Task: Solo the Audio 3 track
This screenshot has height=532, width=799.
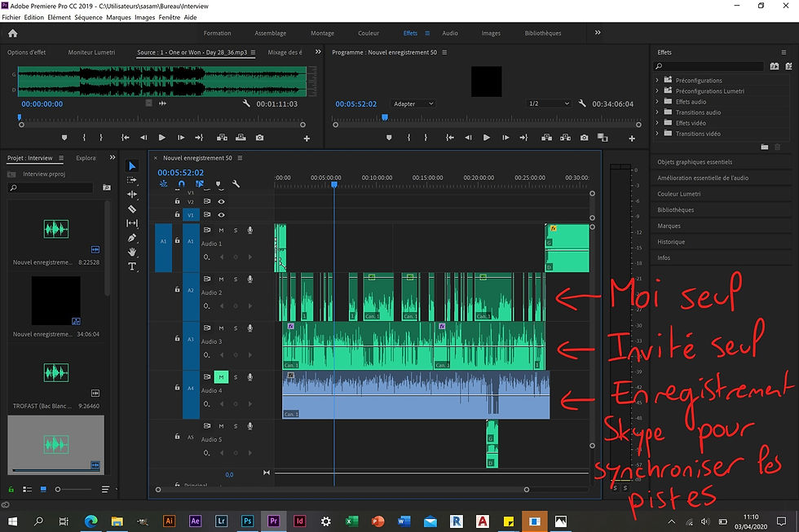Action: tap(236, 328)
